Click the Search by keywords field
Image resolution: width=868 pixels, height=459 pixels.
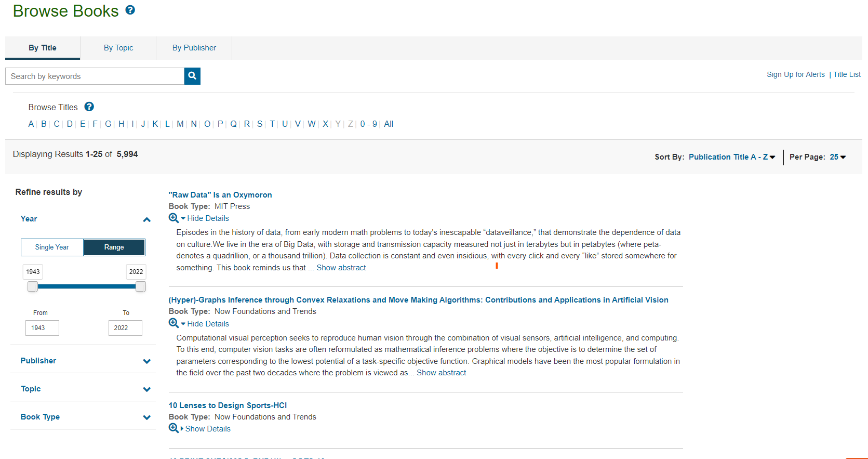pos(95,76)
